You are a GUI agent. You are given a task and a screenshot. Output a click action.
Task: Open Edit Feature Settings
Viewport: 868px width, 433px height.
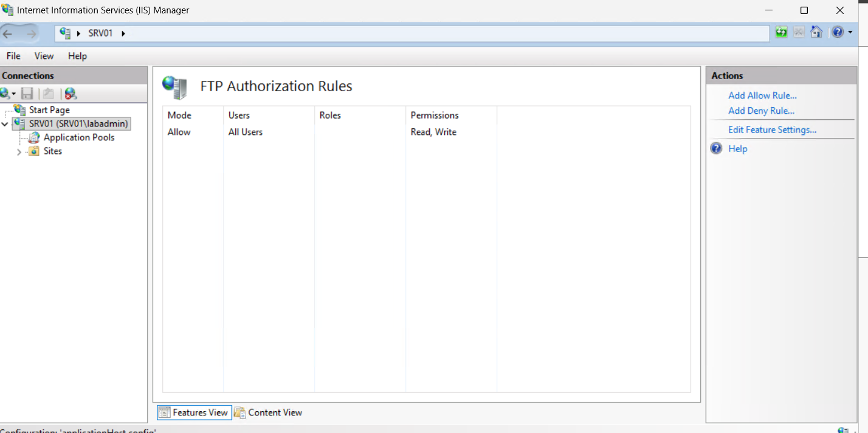pos(772,130)
